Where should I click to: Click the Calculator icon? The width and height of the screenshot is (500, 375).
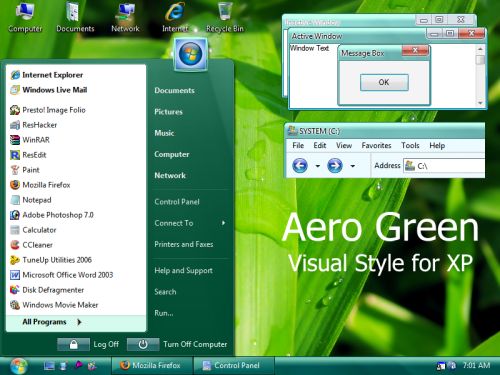tap(15, 230)
